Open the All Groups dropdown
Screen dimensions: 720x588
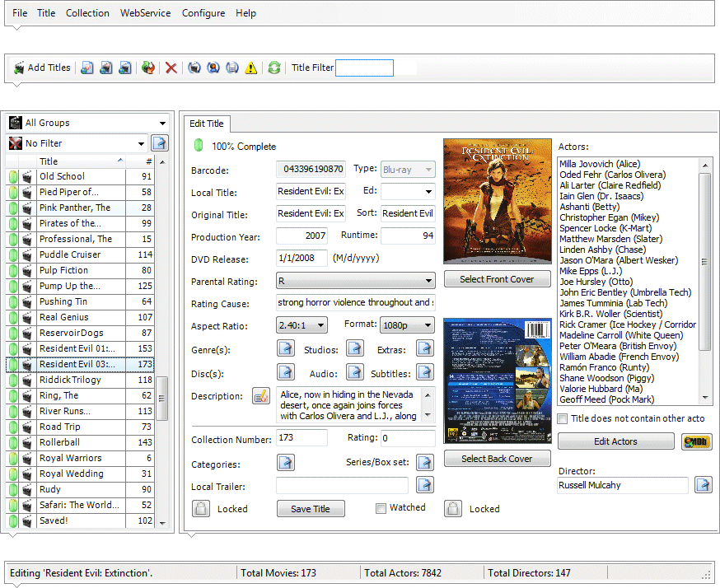tap(161, 122)
